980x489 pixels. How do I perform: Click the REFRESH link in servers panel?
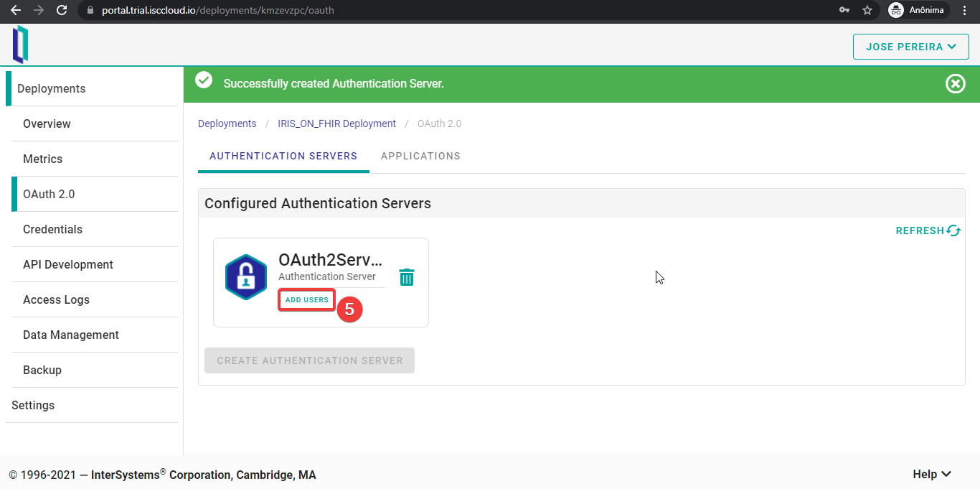(x=928, y=230)
